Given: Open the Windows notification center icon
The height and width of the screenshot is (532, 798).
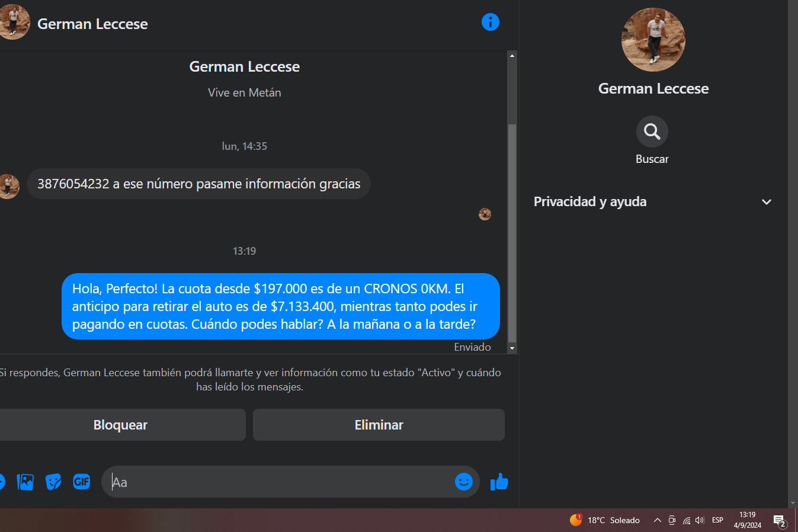Looking at the screenshot, I should 780,521.
